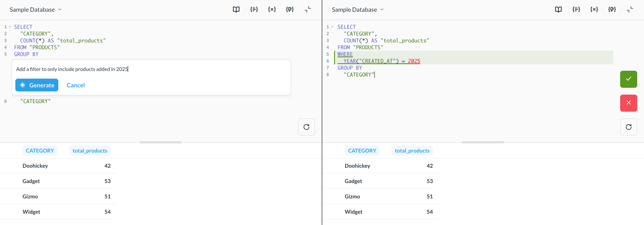Insert a variable using the {x} icon
This screenshot has height=225, width=644.
pos(272,10)
